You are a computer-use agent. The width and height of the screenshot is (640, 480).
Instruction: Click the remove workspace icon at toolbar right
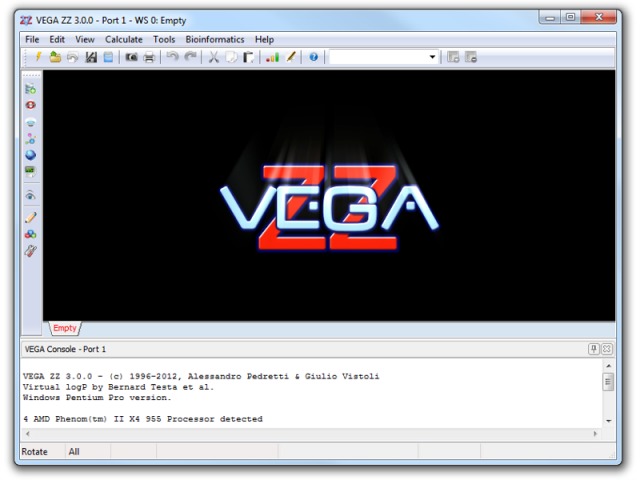coord(471,57)
